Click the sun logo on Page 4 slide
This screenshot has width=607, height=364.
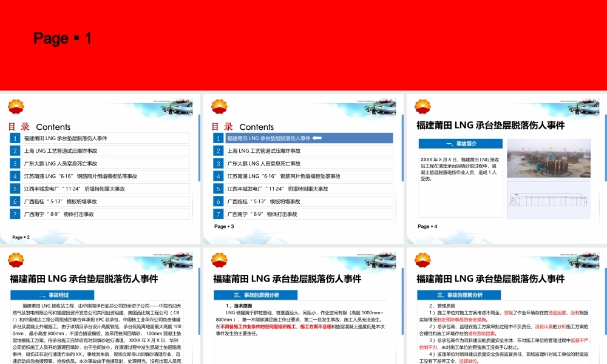pyautogui.click(x=422, y=106)
